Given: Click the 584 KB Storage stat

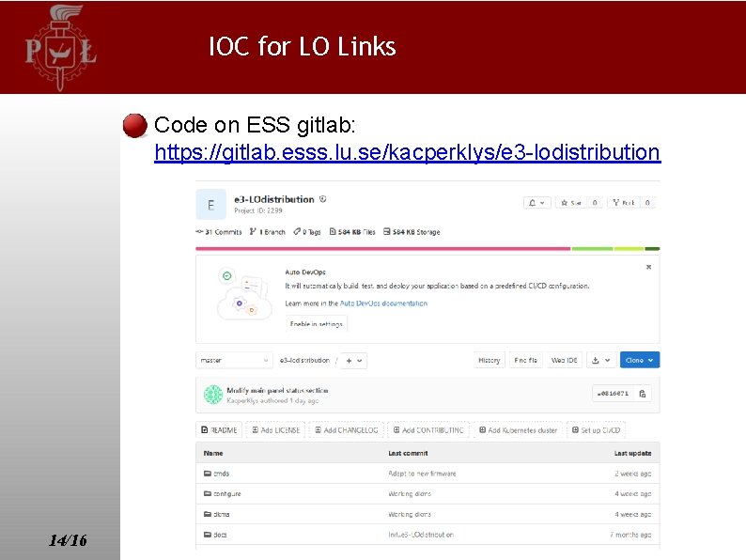Looking at the screenshot, I should click(412, 232).
